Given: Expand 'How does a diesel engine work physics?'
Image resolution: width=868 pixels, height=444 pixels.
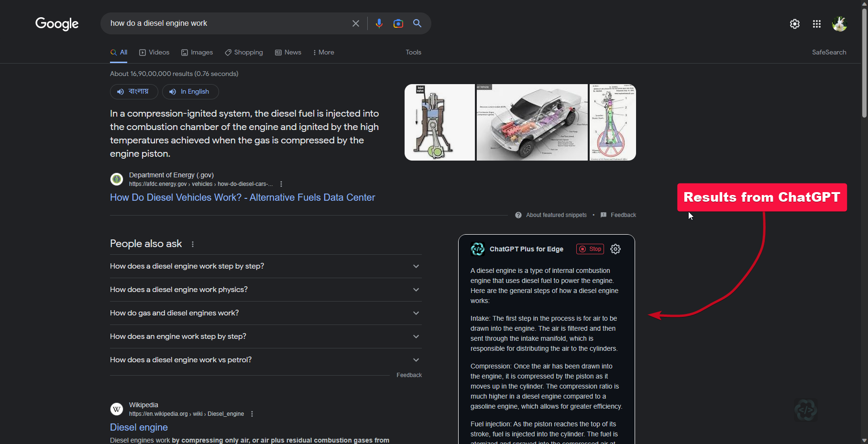Looking at the screenshot, I should (x=266, y=290).
